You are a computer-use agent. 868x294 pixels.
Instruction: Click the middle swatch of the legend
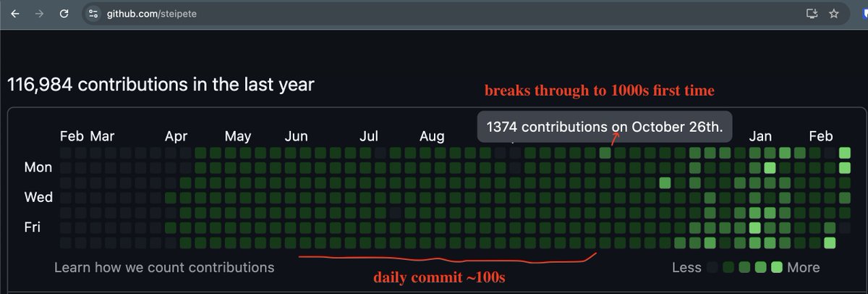[746, 267]
